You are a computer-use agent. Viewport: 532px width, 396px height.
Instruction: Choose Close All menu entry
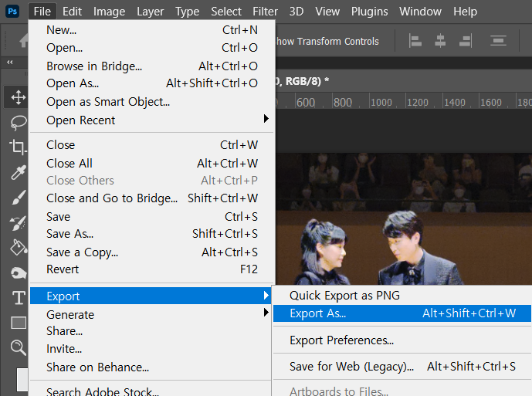(x=152, y=163)
